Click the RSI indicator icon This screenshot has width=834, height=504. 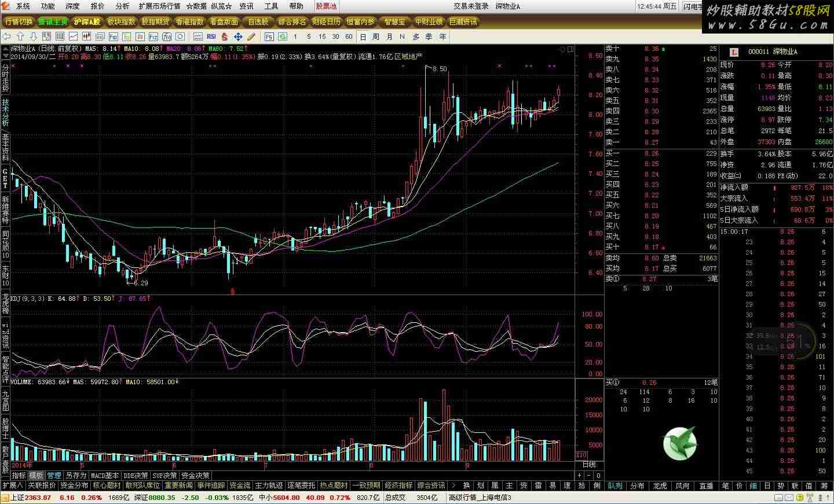pos(211,36)
